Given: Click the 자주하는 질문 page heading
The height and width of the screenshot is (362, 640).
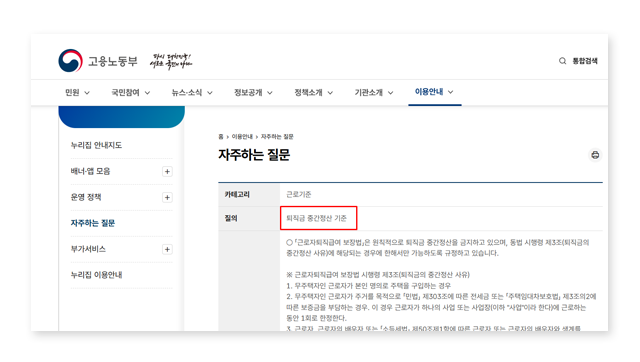Looking at the screenshot, I should pos(254,155).
